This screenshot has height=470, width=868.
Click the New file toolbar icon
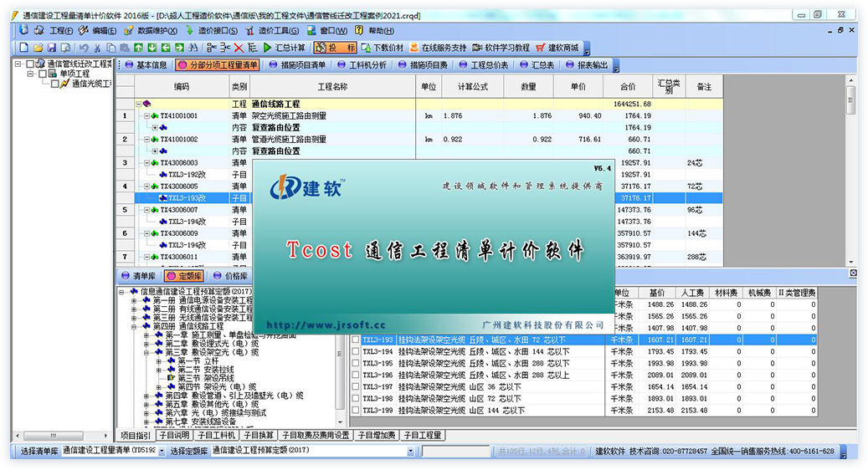pos(23,48)
